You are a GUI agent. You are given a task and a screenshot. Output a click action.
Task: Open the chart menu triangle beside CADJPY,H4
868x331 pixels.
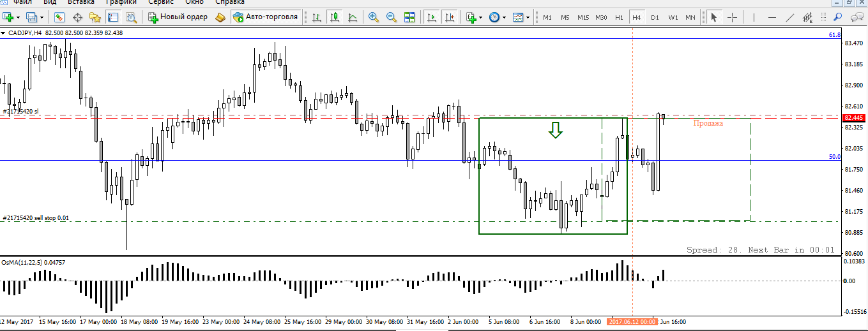pos(4,33)
